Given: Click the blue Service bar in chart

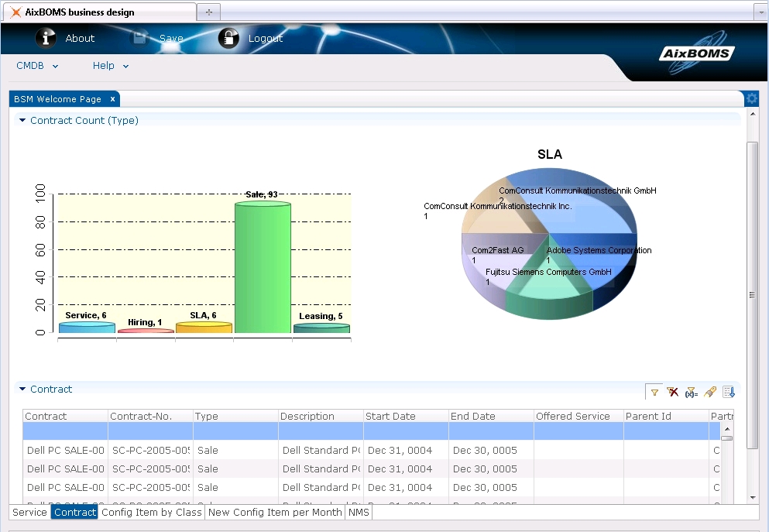Looking at the screenshot, I should [87, 328].
